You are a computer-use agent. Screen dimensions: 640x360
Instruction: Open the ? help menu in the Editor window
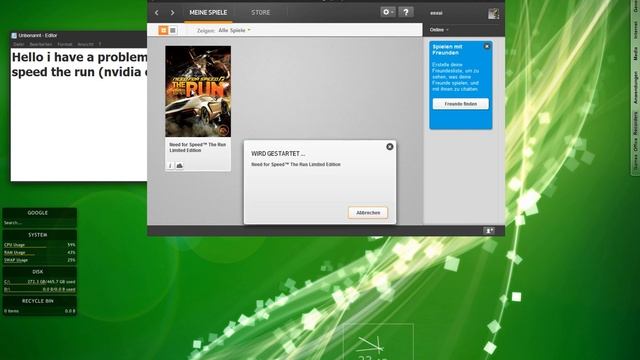point(100,44)
